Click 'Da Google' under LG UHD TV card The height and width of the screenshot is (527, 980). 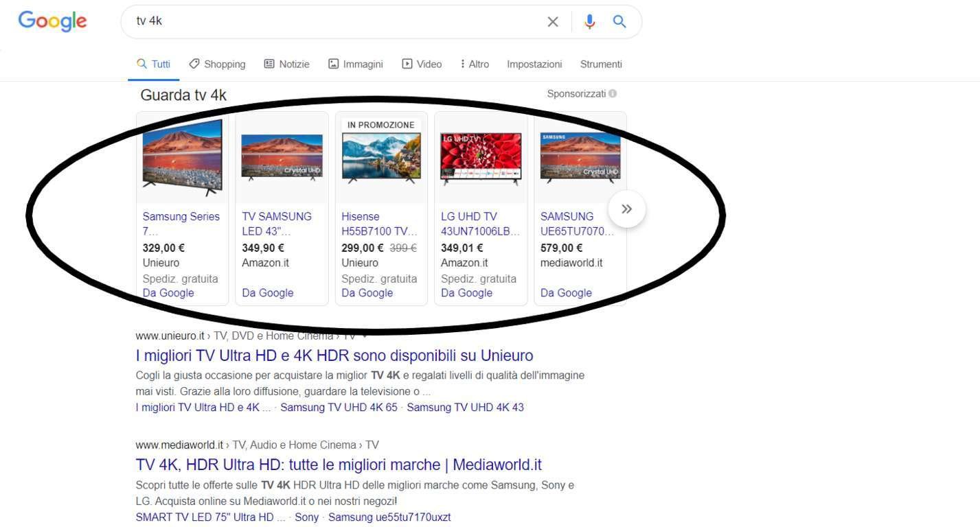click(467, 293)
